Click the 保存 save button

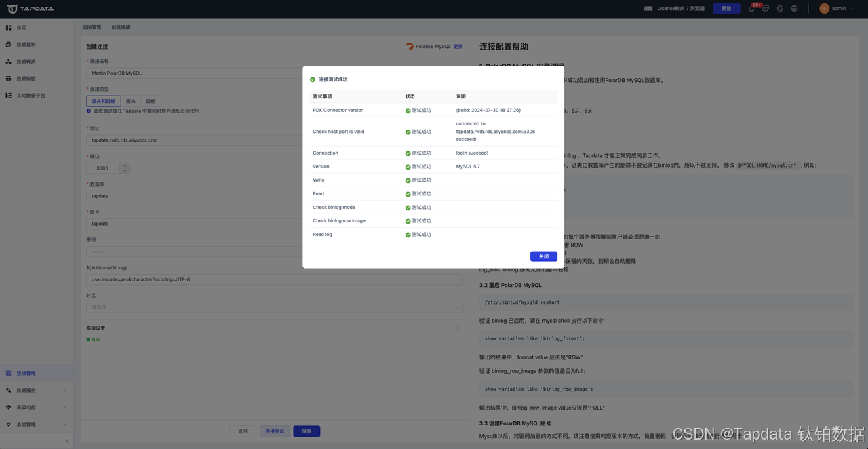[x=307, y=431]
